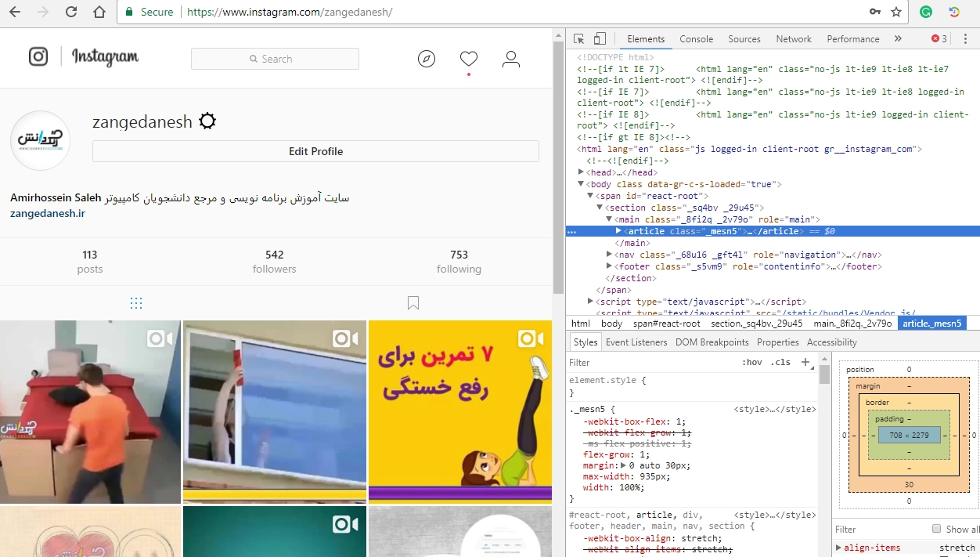Open the Event Listeners tab
Viewport: 980px width, 557px height.
(x=636, y=342)
